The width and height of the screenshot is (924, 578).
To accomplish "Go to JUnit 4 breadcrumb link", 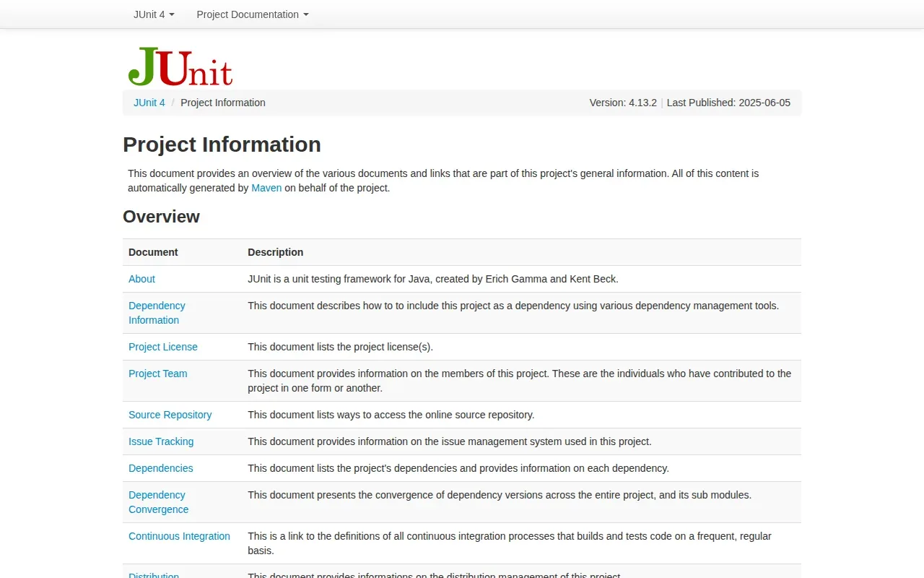I will tap(149, 103).
